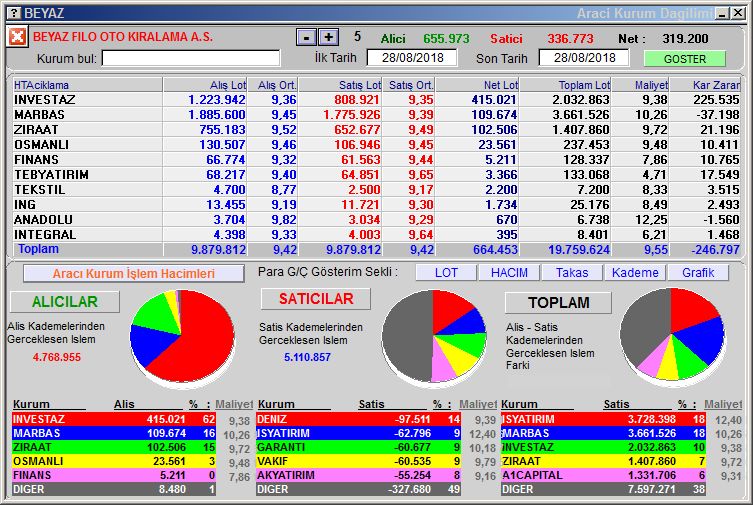Image resolution: width=753 pixels, height=505 pixels.
Task: Click yellow OSMANLI row in buyers list
Action: coord(114,461)
